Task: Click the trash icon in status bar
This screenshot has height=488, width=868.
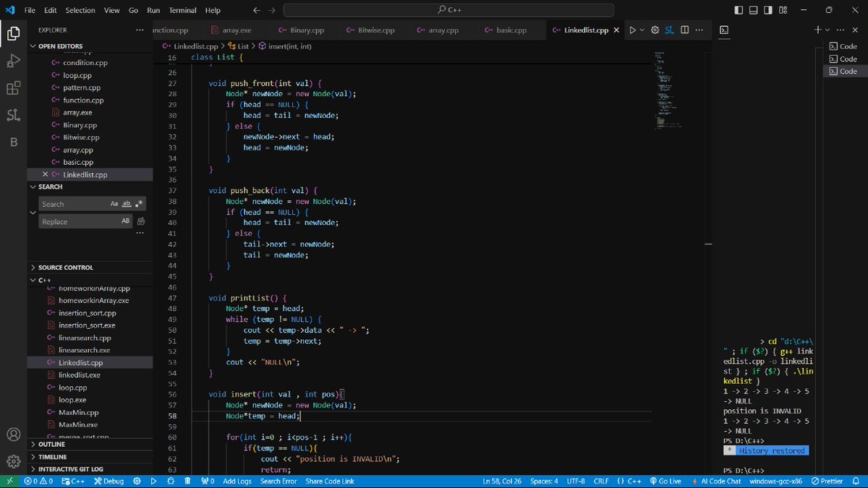Action: tap(187, 481)
